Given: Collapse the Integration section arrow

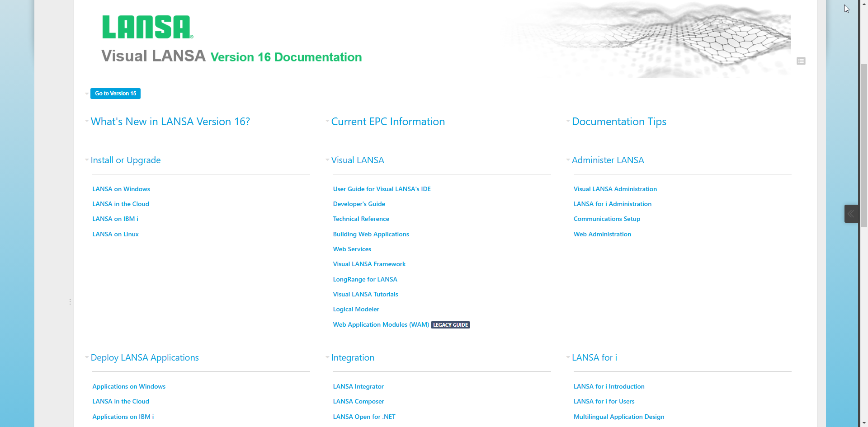Looking at the screenshot, I should coord(327,357).
